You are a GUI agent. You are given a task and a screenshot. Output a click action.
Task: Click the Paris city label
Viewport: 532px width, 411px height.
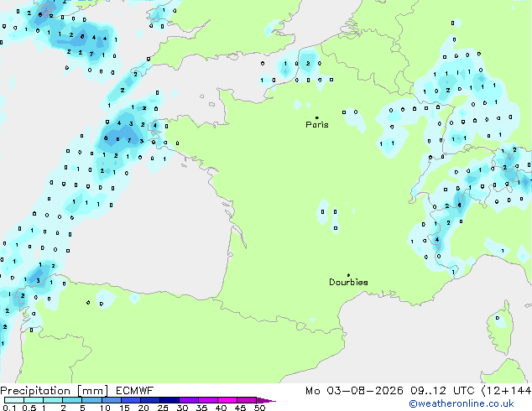[317, 125]
